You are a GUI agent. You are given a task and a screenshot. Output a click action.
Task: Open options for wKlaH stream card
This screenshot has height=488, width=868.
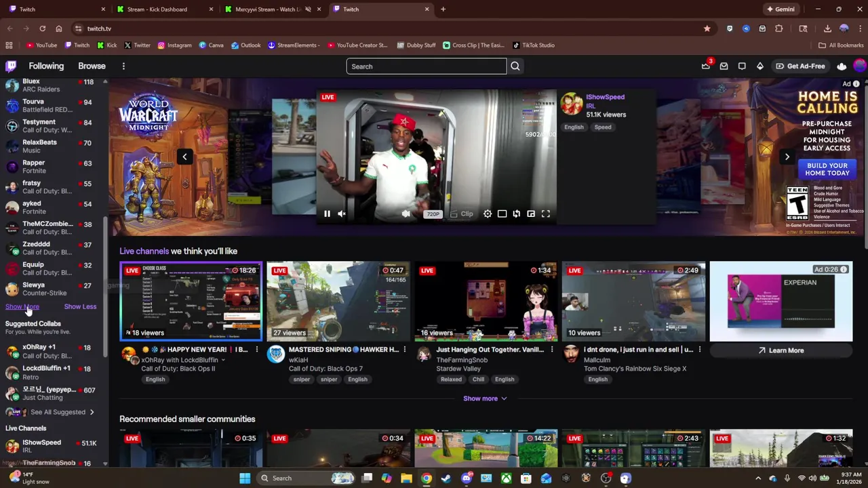coord(405,350)
